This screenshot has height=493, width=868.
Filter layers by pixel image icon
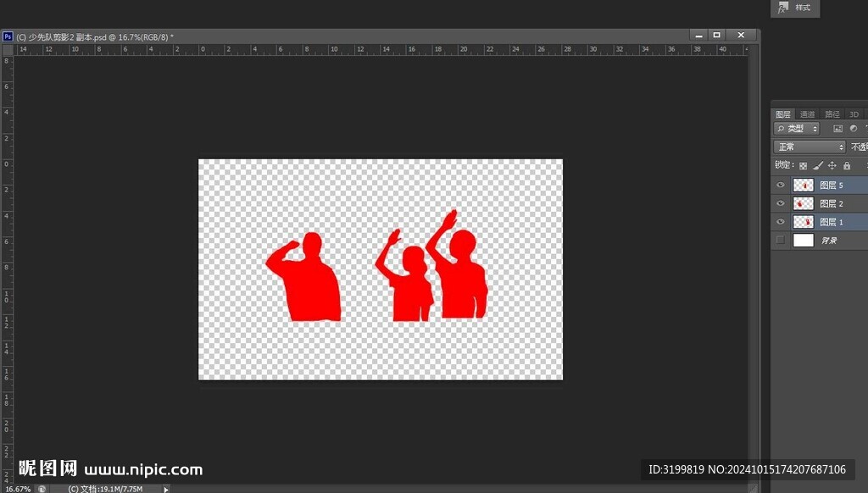click(x=837, y=129)
